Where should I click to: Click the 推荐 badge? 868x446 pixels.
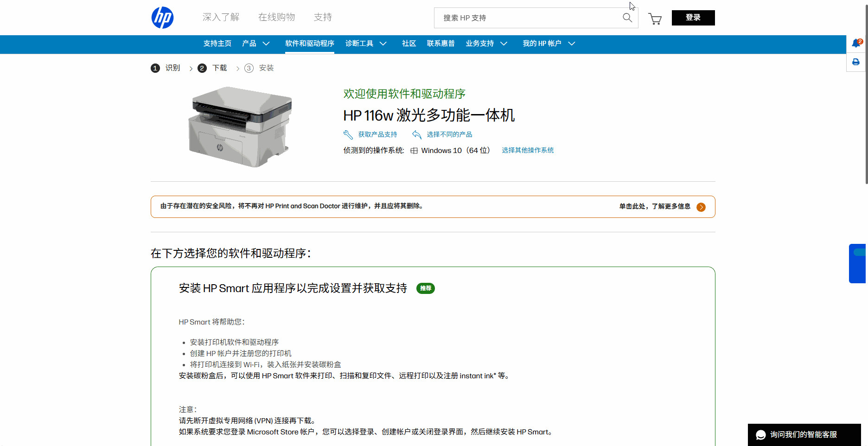click(426, 288)
